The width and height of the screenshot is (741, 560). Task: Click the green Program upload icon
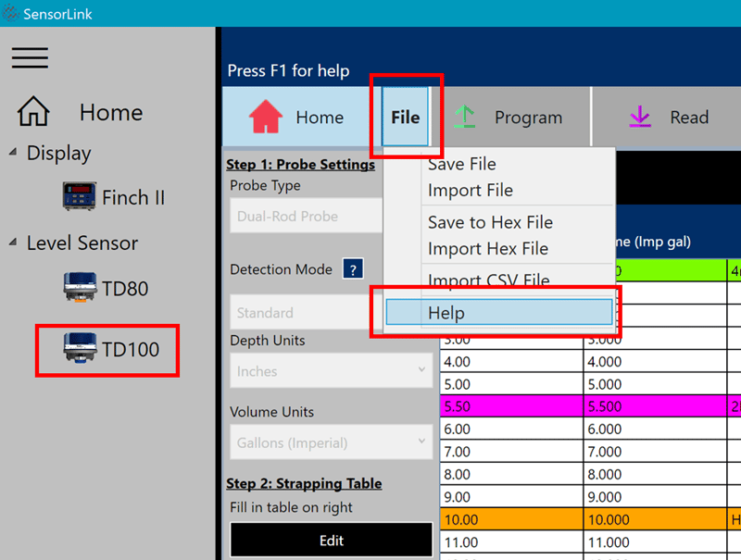tap(464, 117)
